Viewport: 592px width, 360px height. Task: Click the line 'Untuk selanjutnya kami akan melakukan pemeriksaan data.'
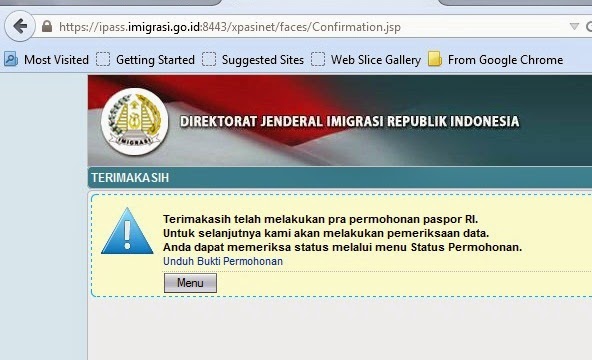(326, 233)
